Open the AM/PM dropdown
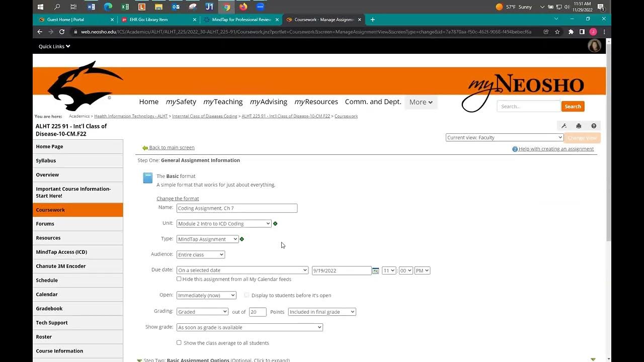The height and width of the screenshot is (362, 644). [x=422, y=270]
